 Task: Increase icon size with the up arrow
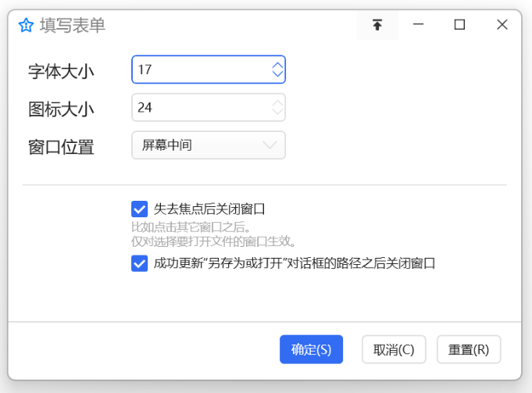coord(277,103)
